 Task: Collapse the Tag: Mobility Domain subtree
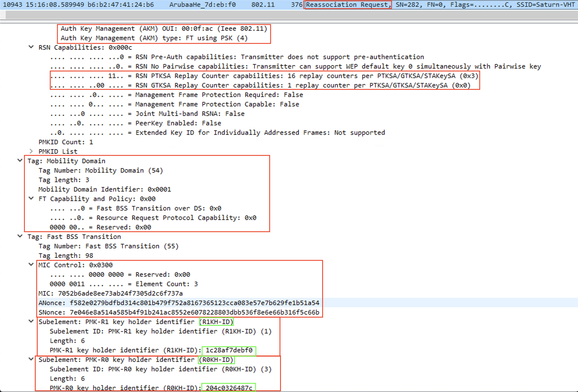[20, 161]
